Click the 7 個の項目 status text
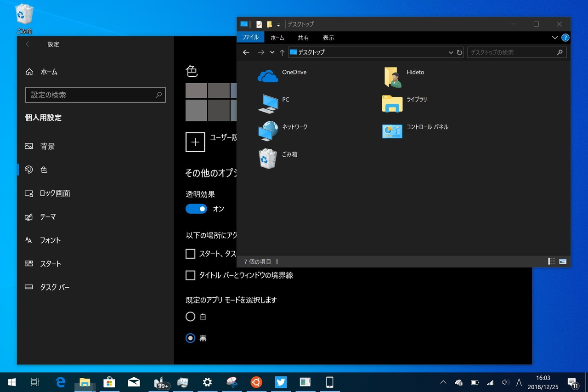 (x=258, y=262)
